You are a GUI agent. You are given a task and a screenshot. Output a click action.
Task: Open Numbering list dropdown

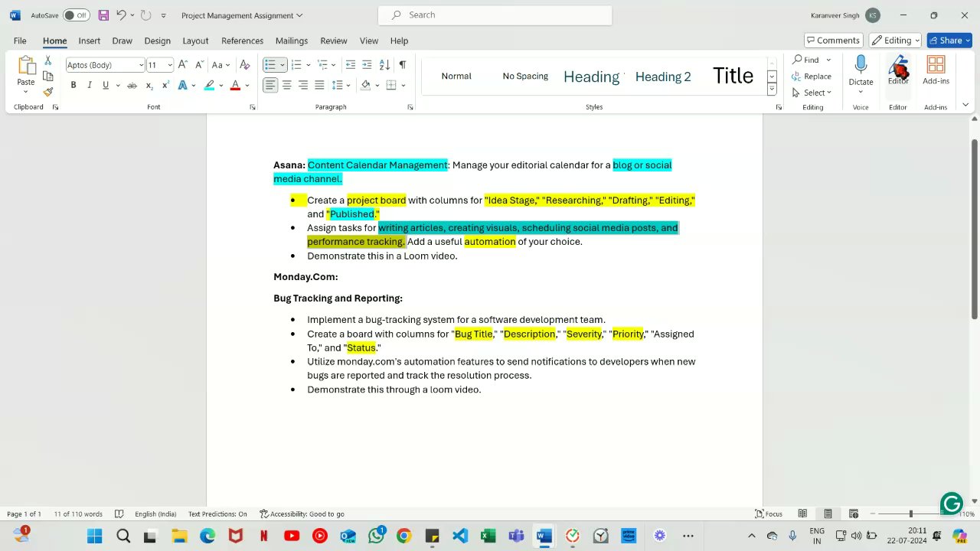[309, 65]
